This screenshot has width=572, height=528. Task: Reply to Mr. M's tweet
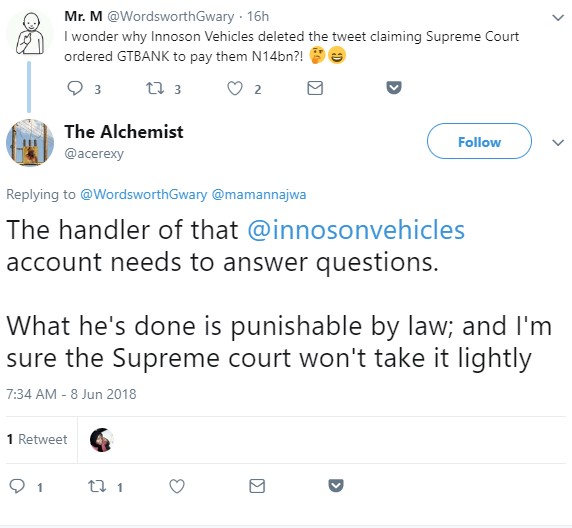76,88
